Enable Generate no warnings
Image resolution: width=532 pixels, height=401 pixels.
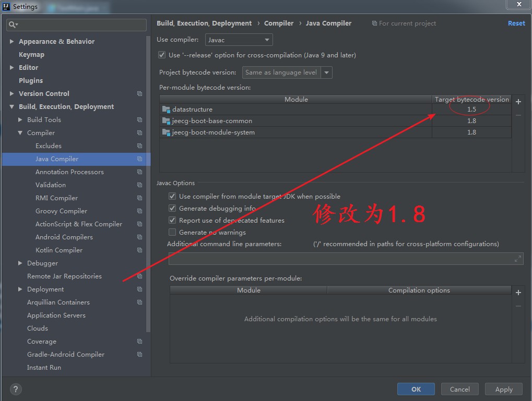(172, 232)
